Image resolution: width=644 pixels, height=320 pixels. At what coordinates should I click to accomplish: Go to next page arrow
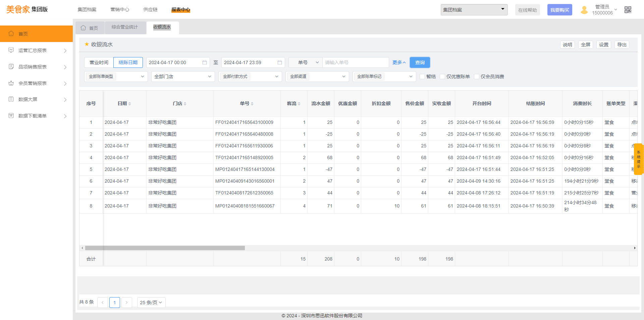coord(126,303)
